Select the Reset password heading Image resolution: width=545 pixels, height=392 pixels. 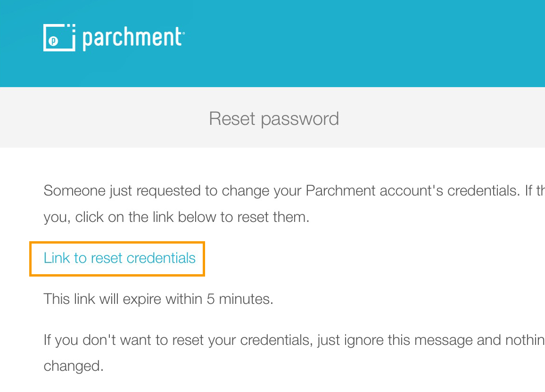[x=274, y=119]
